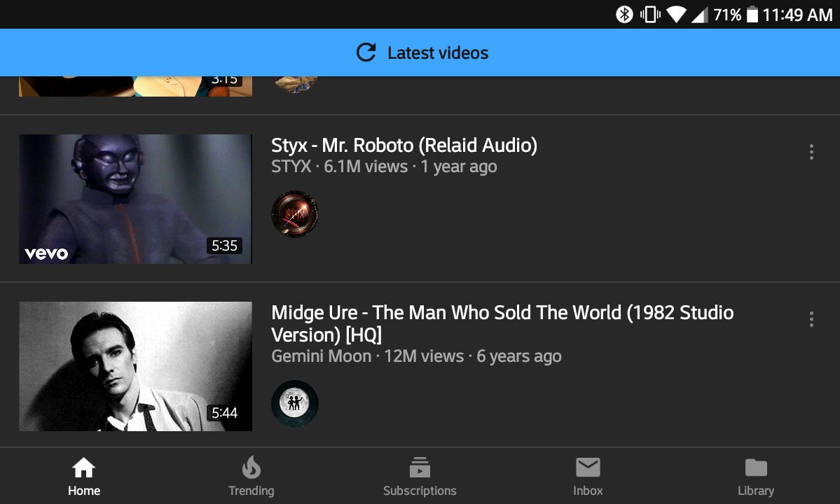Tap the STYX 6.1M views metadata line
This screenshot has height=504, width=840.
click(x=384, y=167)
